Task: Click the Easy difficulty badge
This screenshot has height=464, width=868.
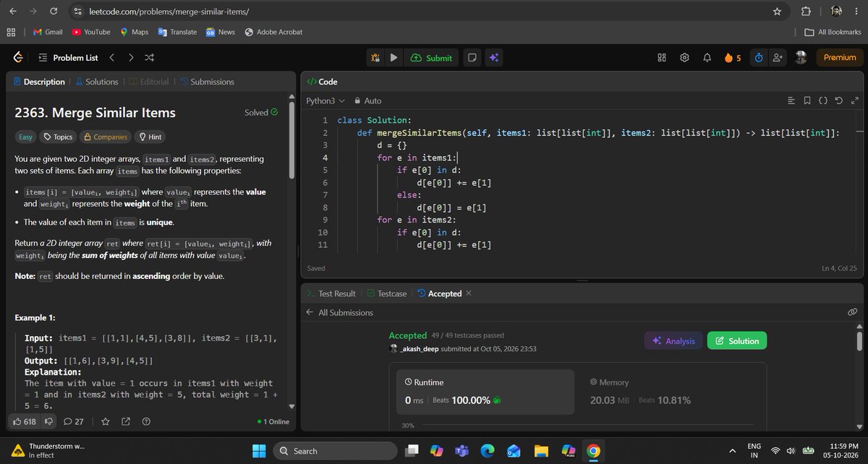Action: [x=25, y=137]
